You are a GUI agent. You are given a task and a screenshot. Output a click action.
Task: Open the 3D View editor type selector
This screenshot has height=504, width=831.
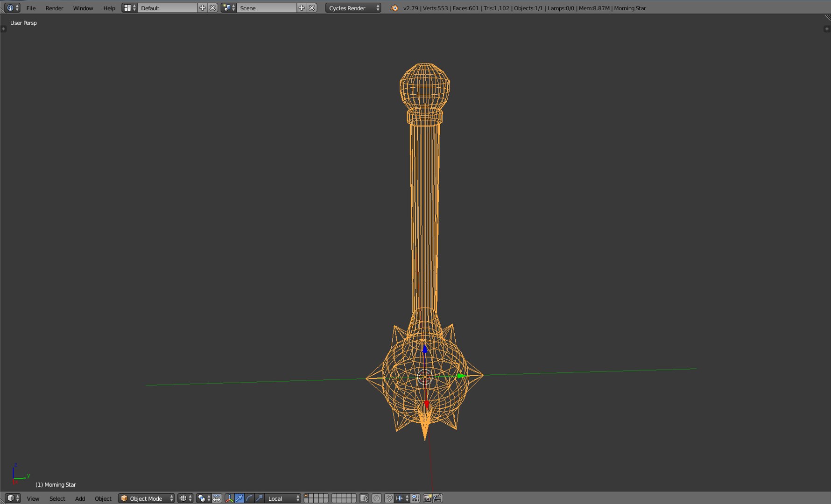click(13, 498)
